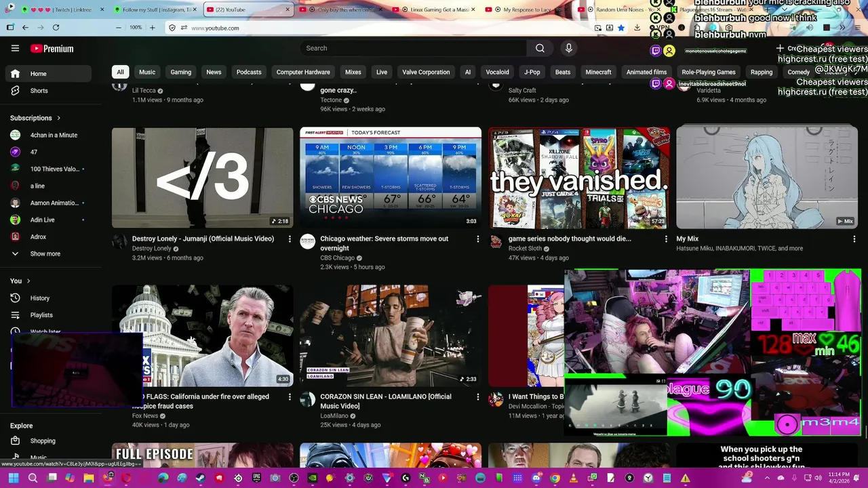Open Jumanji Official Music Video title
Image resolution: width=868 pixels, height=488 pixels.
[203, 239]
